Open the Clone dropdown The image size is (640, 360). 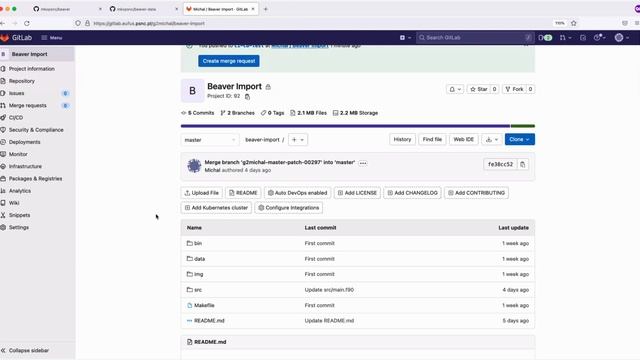(x=520, y=140)
